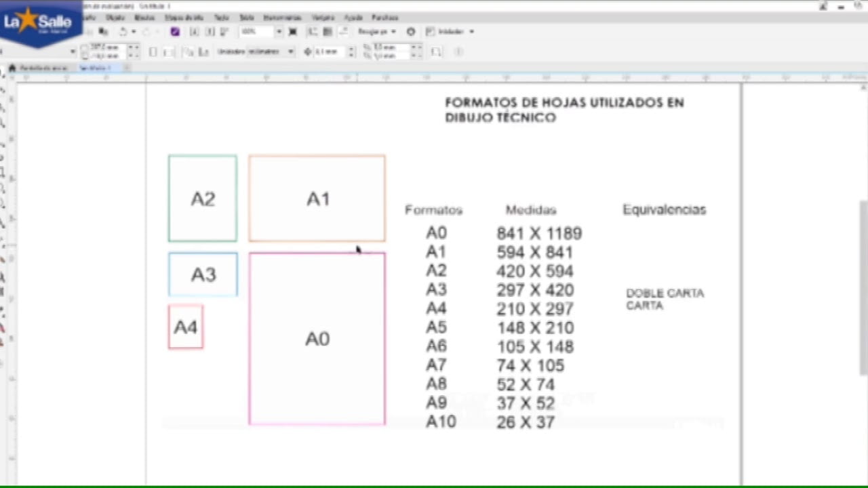The height and width of the screenshot is (488, 868).
Task: Apply layout to all pages icon
Action: point(188,52)
